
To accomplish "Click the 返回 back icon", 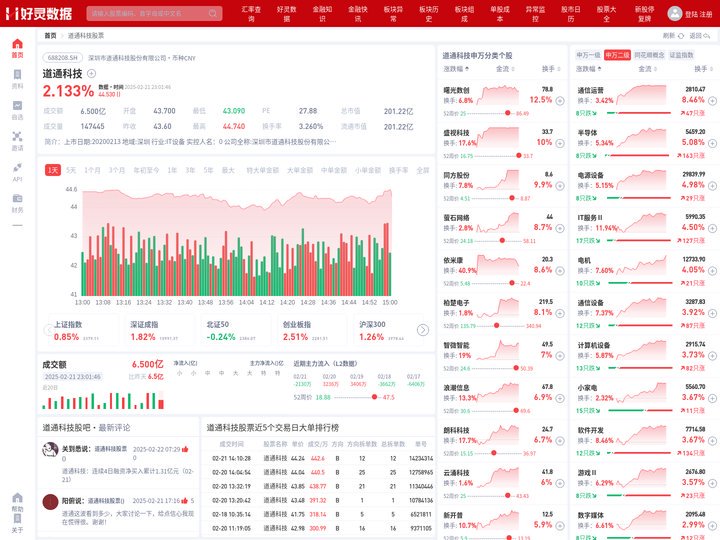I will pos(707,35).
